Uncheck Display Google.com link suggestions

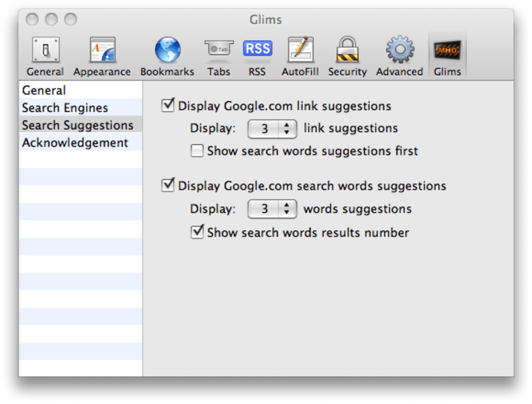click(167, 106)
